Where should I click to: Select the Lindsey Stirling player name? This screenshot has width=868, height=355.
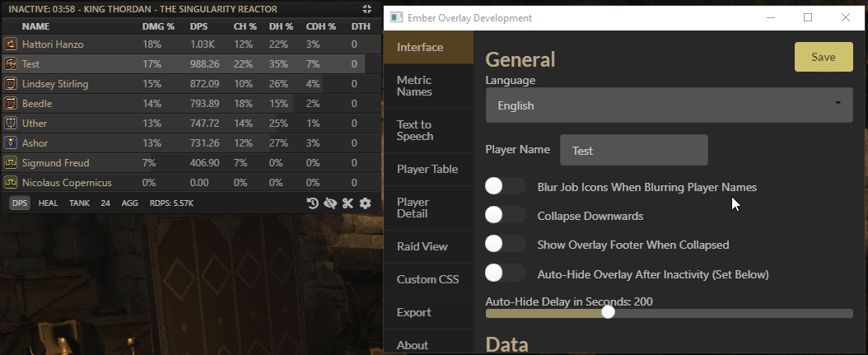55,84
